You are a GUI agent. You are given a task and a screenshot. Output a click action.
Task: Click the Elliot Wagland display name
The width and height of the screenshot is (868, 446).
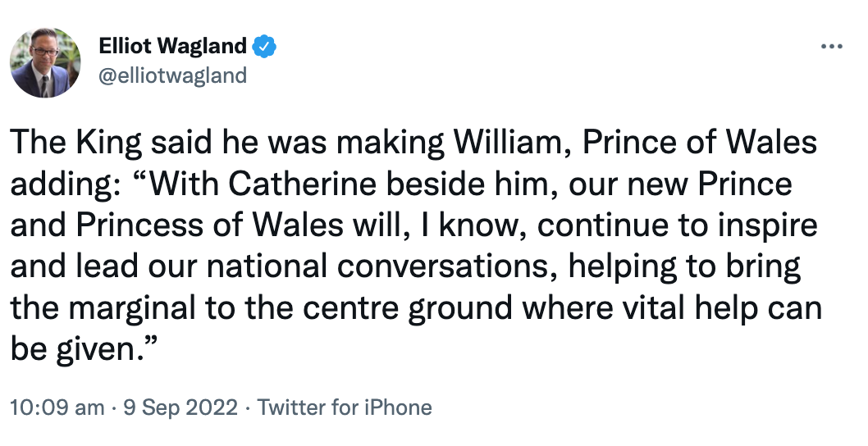[x=173, y=46]
